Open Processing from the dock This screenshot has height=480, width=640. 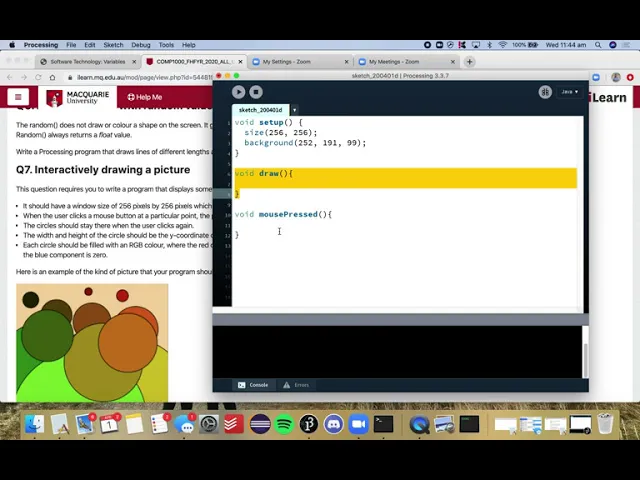[x=309, y=424]
